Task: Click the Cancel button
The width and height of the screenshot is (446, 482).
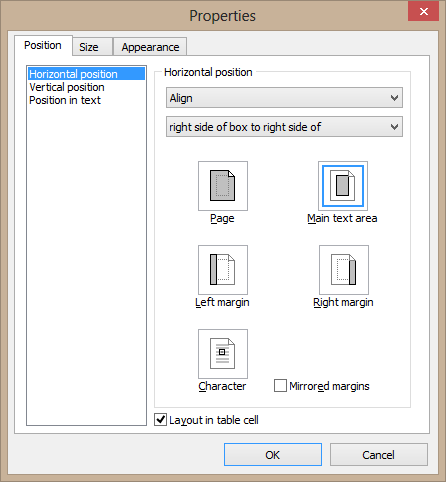Action: pos(379,455)
